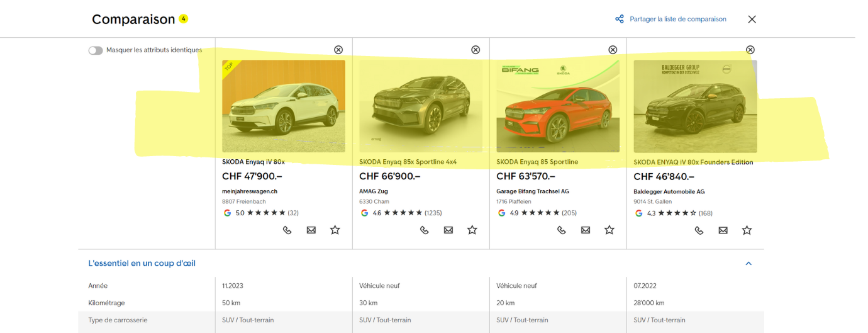This screenshot has width=868, height=333.
Task: Click the Année value 07.2022
Action: [643, 286]
